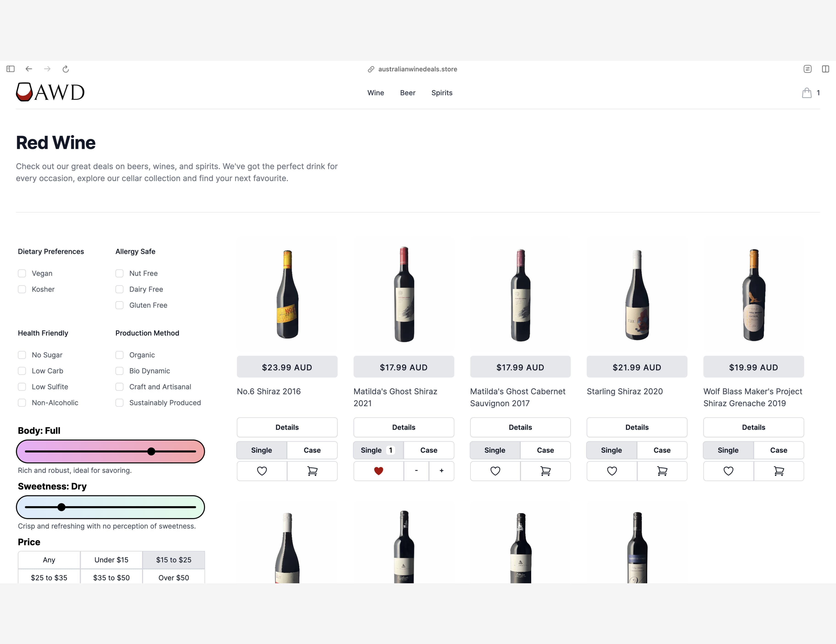Go back with the browser back arrow
Screen dimensions: 836x644
click(x=29, y=69)
